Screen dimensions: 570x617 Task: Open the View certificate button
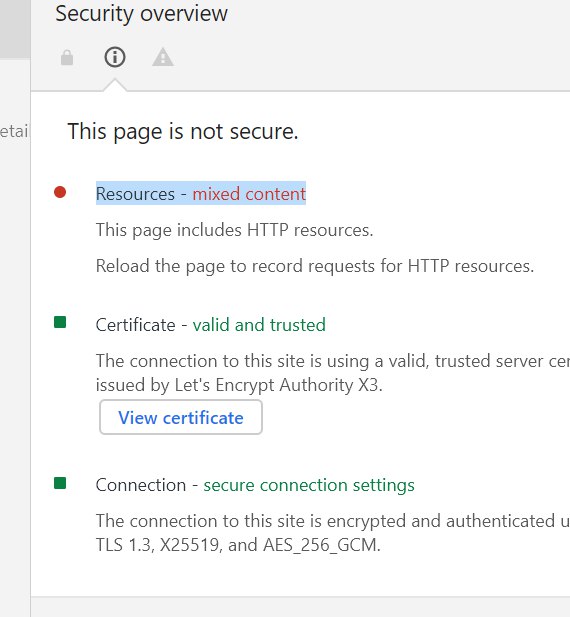pyautogui.click(x=181, y=417)
